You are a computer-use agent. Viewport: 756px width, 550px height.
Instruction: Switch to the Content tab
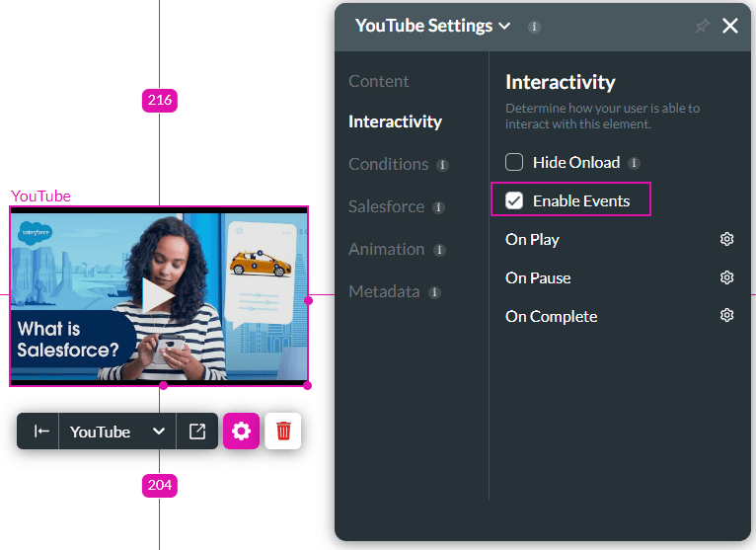pos(378,81)
